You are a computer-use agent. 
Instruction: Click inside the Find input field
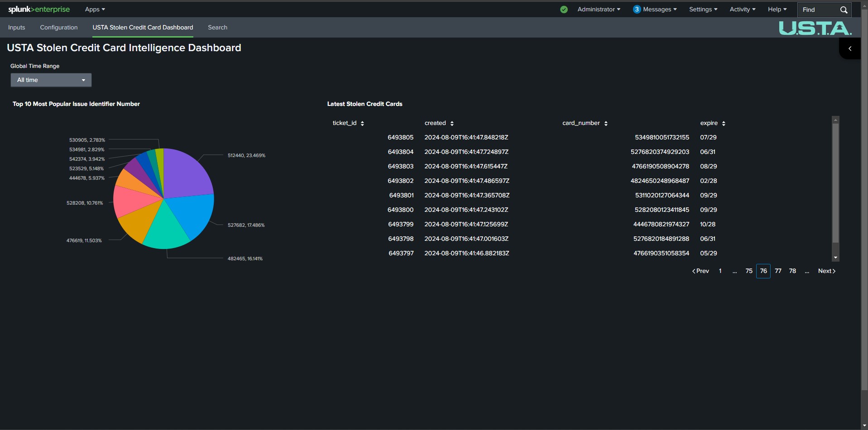pos(819,10)
